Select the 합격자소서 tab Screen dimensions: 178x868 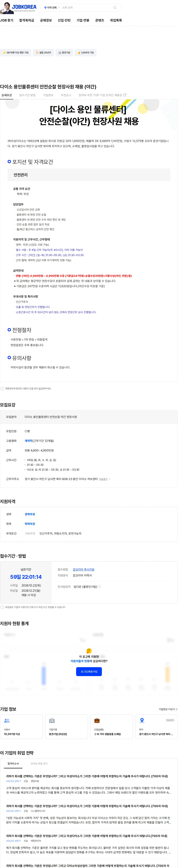[x=13, y=764]
